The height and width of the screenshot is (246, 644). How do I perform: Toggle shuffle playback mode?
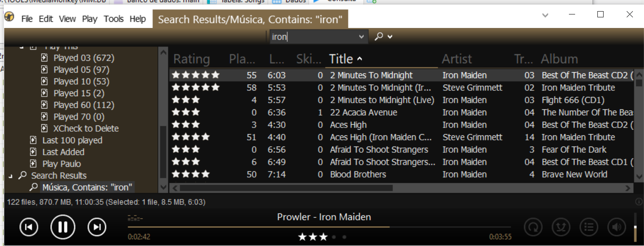561,227
